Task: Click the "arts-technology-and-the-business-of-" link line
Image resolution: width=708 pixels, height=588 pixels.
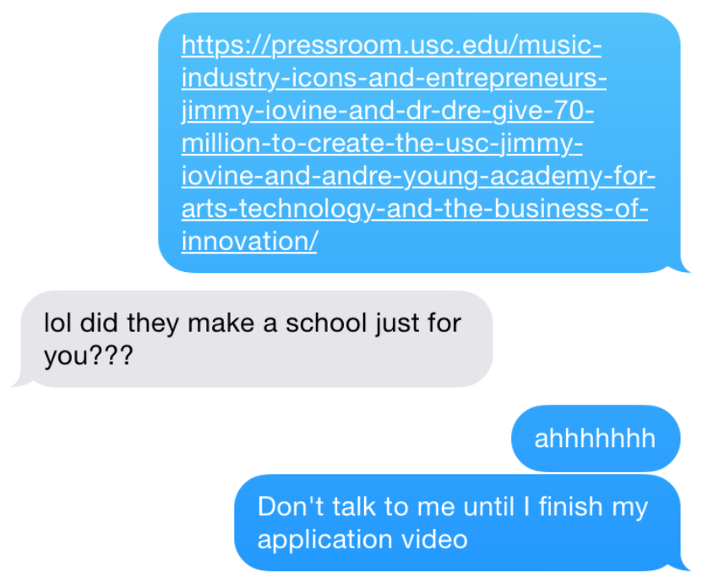Action: click(x=415, y=209)
